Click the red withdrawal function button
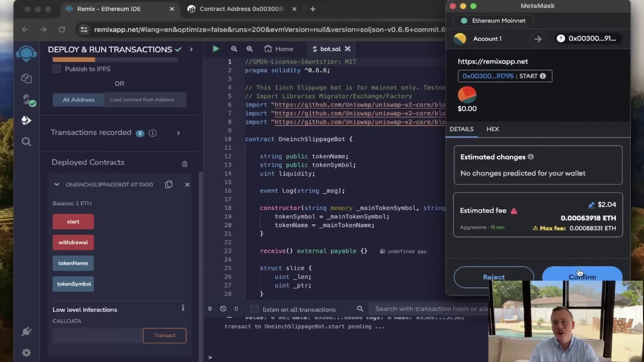This screenshot has width=644, height=362. (73, 242)
